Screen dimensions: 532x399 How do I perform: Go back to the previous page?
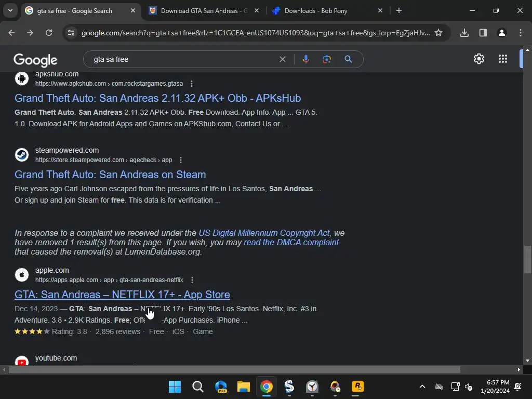coord(11,33)
